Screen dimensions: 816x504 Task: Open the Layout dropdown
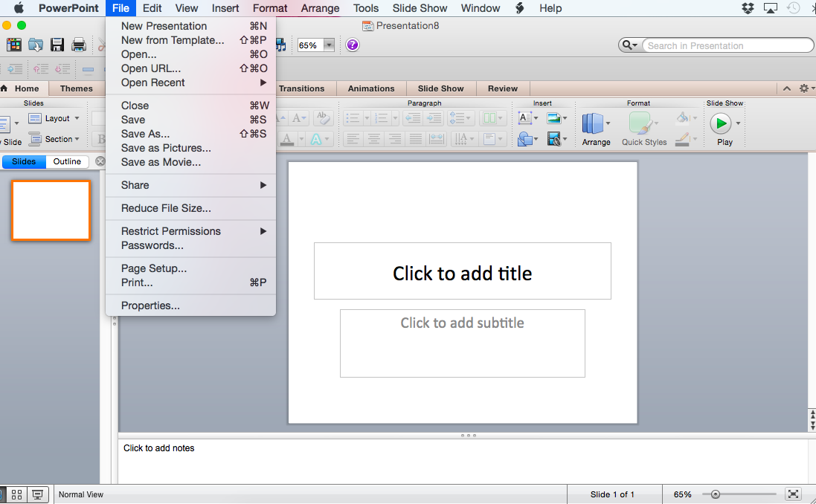pyautogui.click(x=54, y=118)
